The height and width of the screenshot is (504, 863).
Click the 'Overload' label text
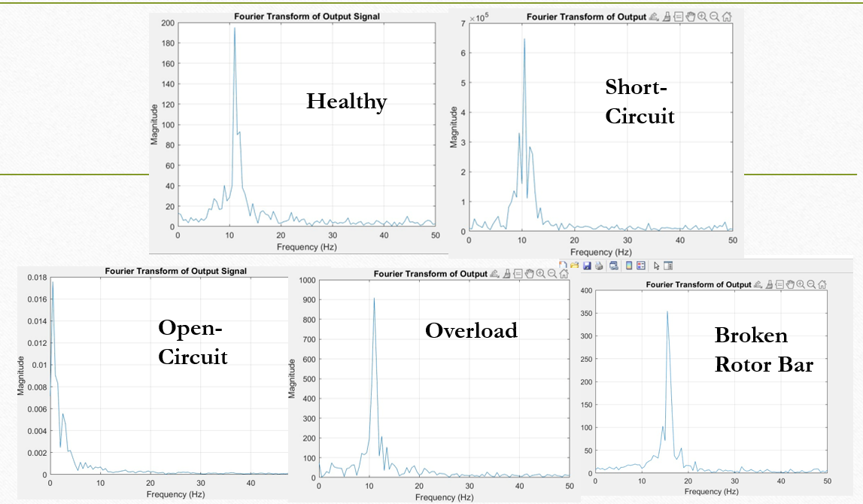[471, 331]
